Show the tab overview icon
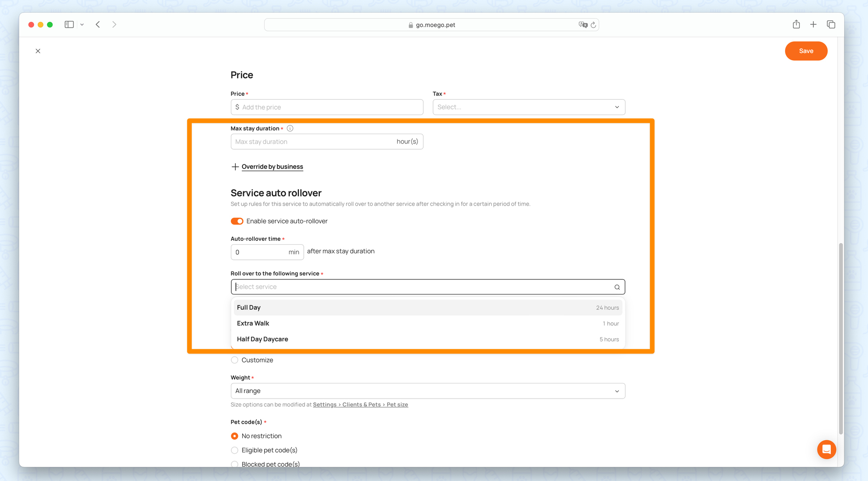 click(x=831, y=25)
